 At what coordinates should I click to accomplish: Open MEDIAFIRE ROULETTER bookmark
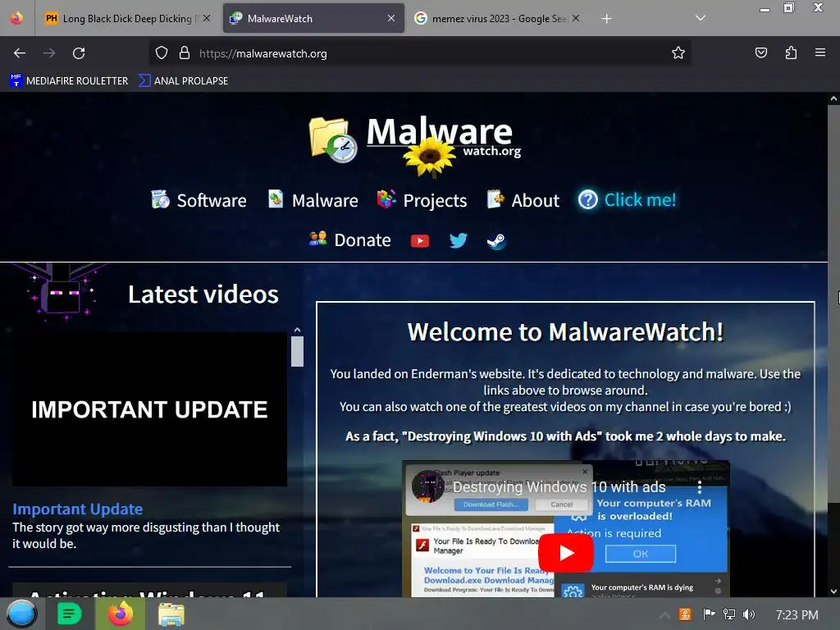click(69, 81)
